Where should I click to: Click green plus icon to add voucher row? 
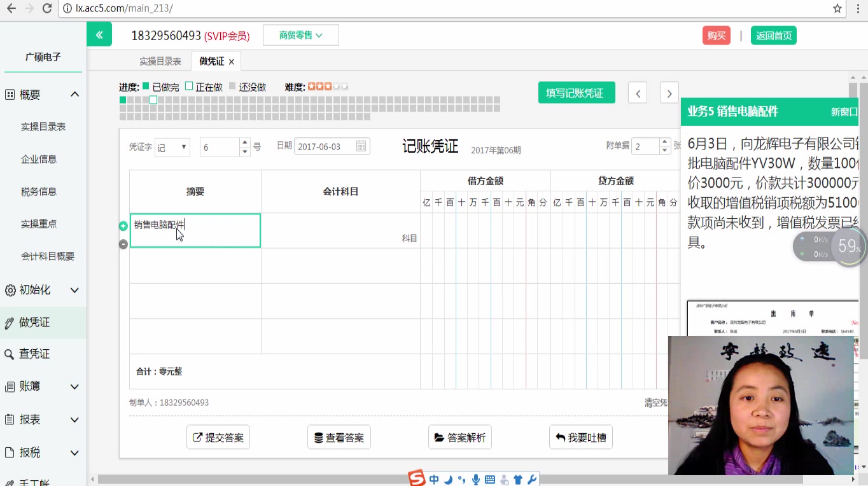click(123, 225)
